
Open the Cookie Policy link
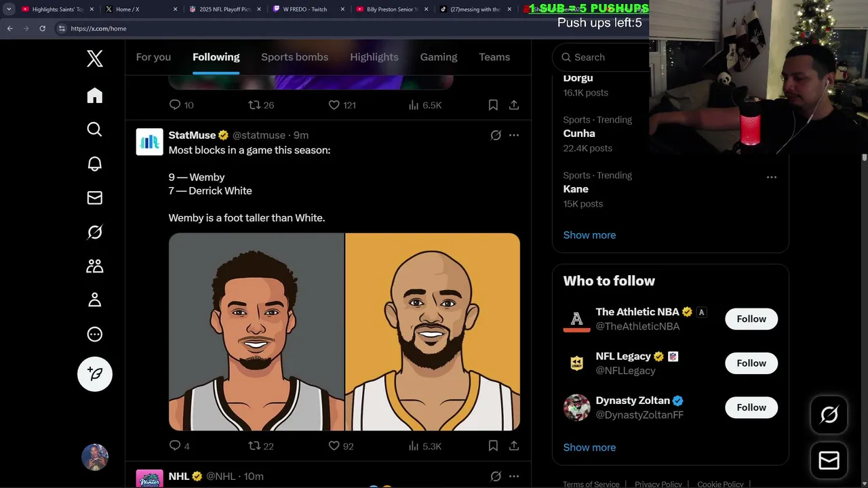pos(720,484)
